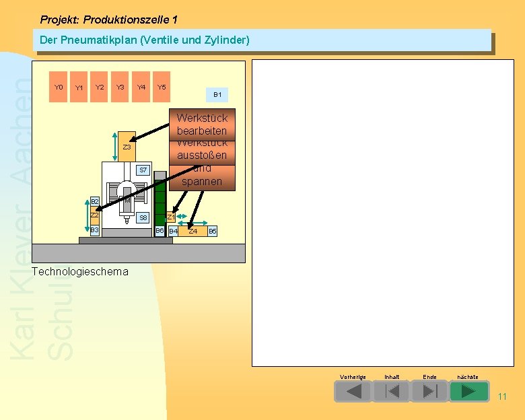Click the 'Werkstück bearbeiten' label
This screenshot has height=420, width=525.
click(x=202, y=125)
